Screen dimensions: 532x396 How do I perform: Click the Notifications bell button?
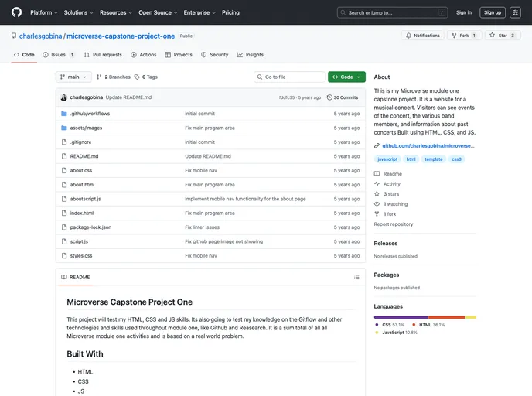click(422, 36)
